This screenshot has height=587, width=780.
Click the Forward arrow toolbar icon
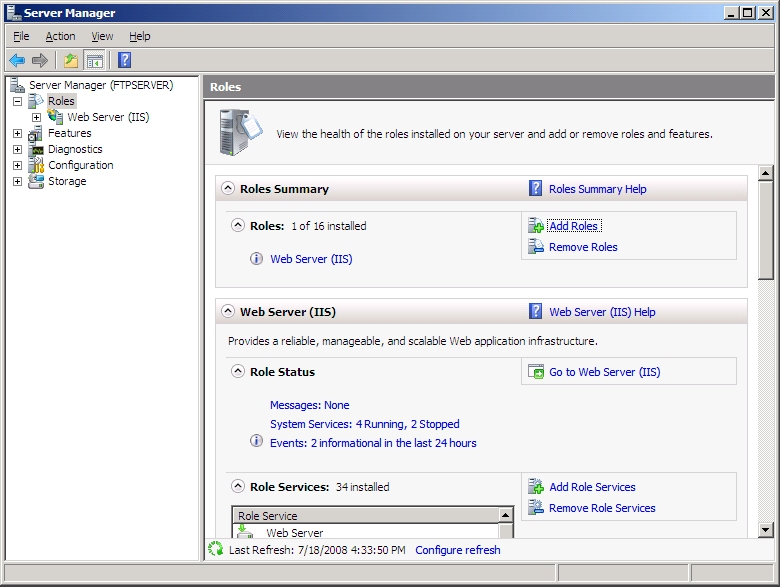40,61
